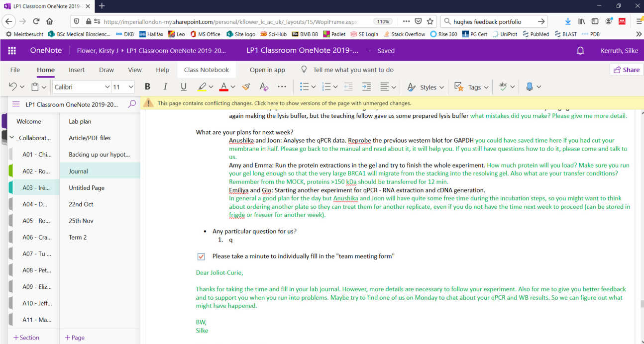Click the Tell me what you want field
This screenshot has width=644, height=344.
click(x=353, y=70)
